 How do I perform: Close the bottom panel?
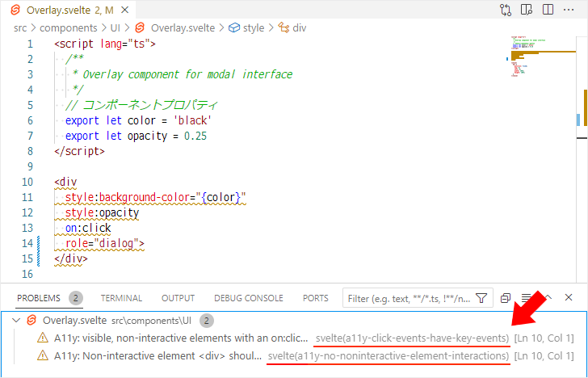pyautogui.click(x=569, y=298)
